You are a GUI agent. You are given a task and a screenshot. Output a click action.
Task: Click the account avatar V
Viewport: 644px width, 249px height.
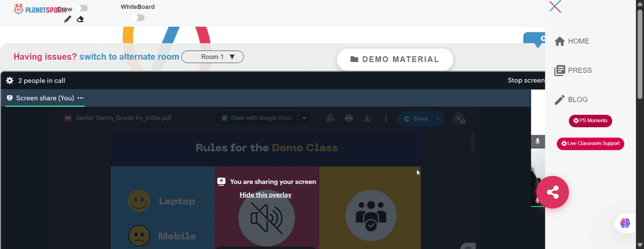[459, 118]
